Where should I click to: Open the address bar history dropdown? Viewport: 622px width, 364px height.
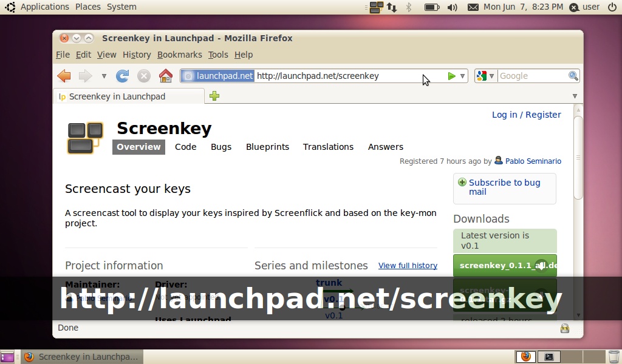coord(462,76)
